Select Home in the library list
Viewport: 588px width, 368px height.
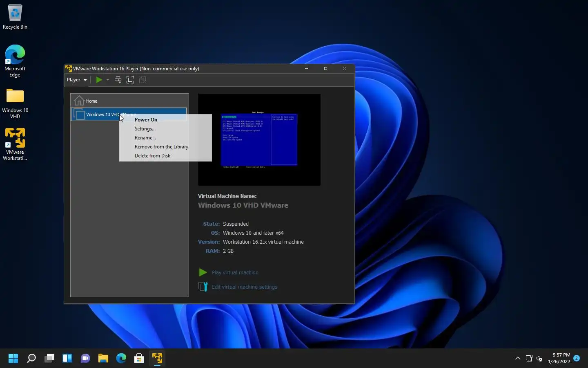(129, 101)
